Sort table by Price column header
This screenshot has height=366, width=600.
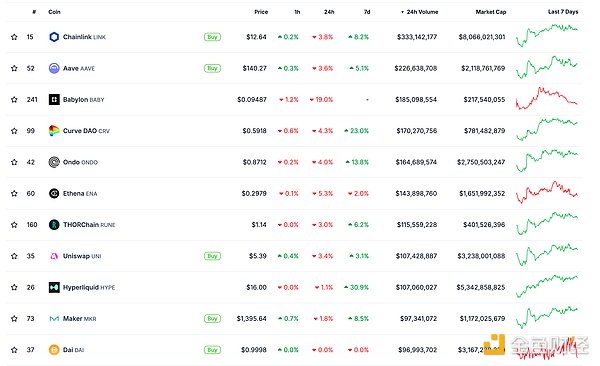(x=261, y=12)
